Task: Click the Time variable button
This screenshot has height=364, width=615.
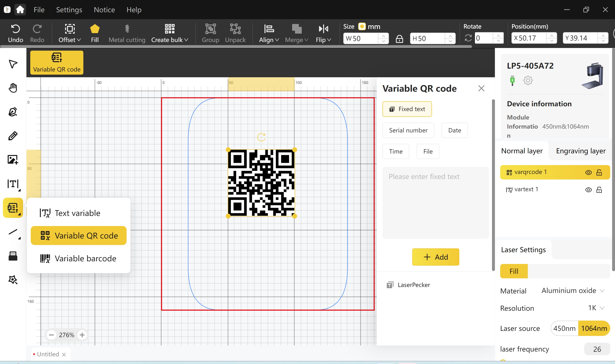Action: point(396,151)
